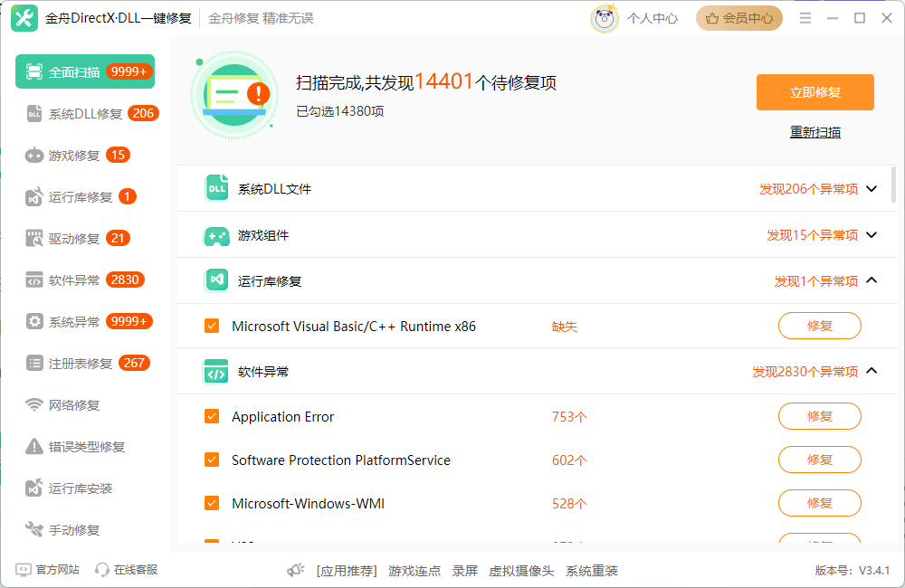This screenshot has height=588, width=905.
Task: Click the 游戏连点 link
Action: point(414,571)
